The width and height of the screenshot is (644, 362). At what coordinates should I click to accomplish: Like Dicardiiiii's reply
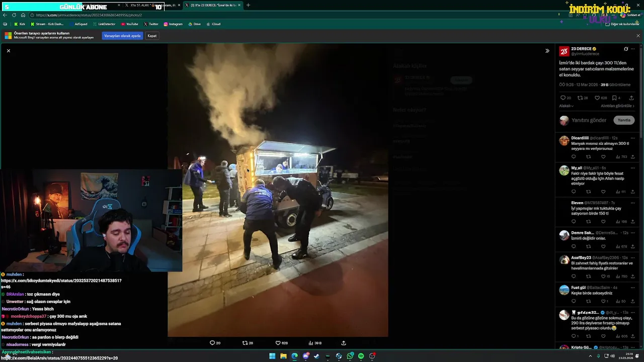tap(603, 157)
